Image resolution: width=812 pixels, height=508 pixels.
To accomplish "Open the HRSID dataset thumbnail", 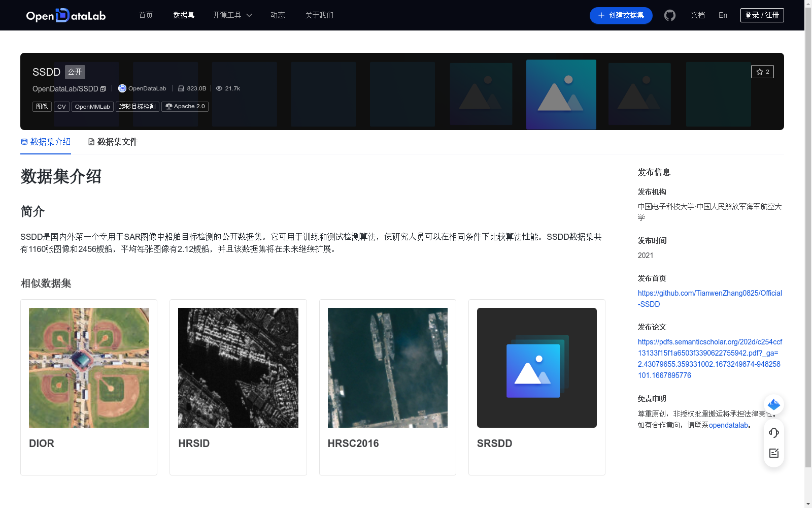I will (x=238, y=367).
